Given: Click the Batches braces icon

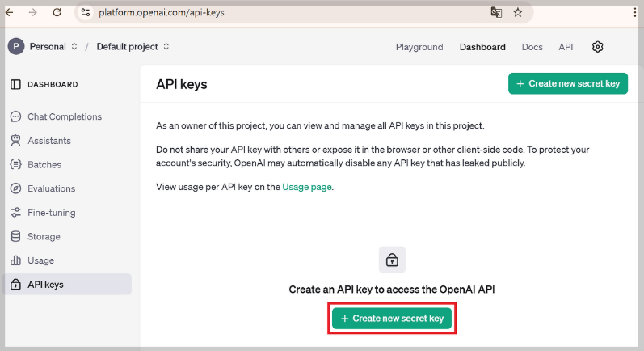Looking at the screenshot, I should [x=15, y=164].
